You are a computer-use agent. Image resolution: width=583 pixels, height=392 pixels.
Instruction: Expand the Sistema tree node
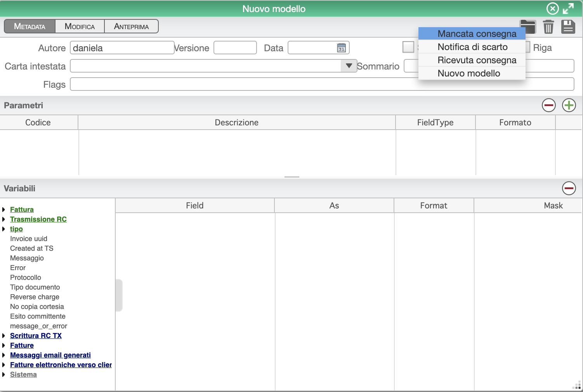click(x=3, y=375)
